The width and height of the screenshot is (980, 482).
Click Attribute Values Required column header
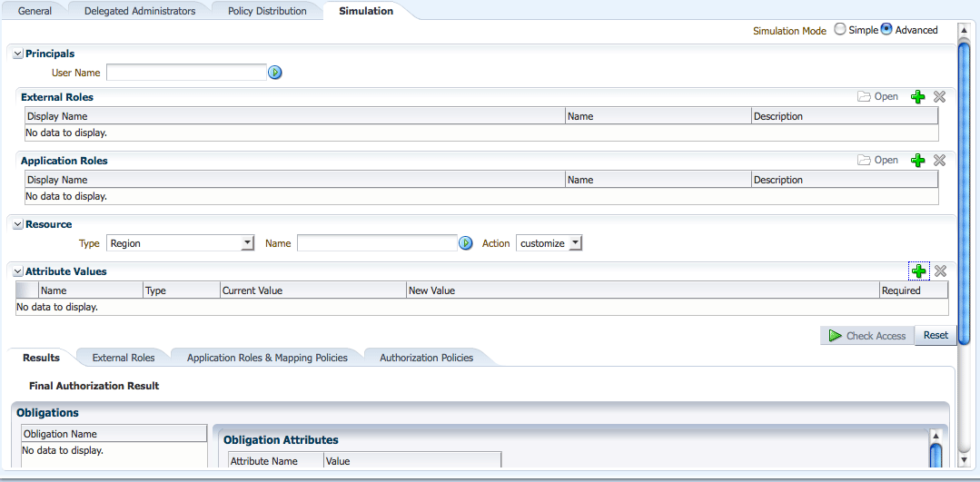point(914,290)
